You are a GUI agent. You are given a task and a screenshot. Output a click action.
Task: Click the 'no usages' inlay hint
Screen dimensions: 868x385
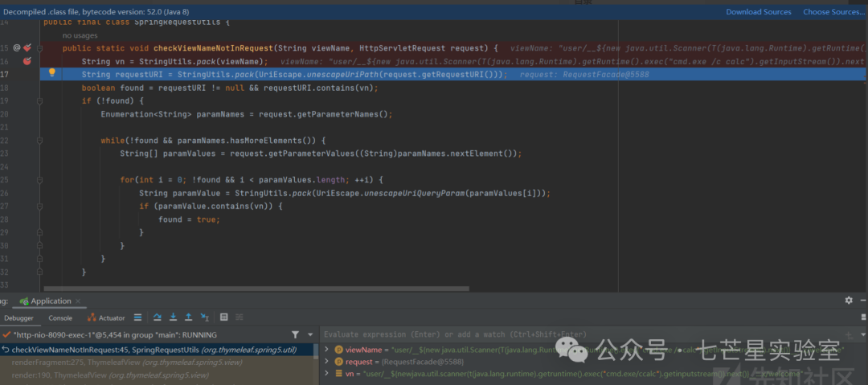[79, 35]
